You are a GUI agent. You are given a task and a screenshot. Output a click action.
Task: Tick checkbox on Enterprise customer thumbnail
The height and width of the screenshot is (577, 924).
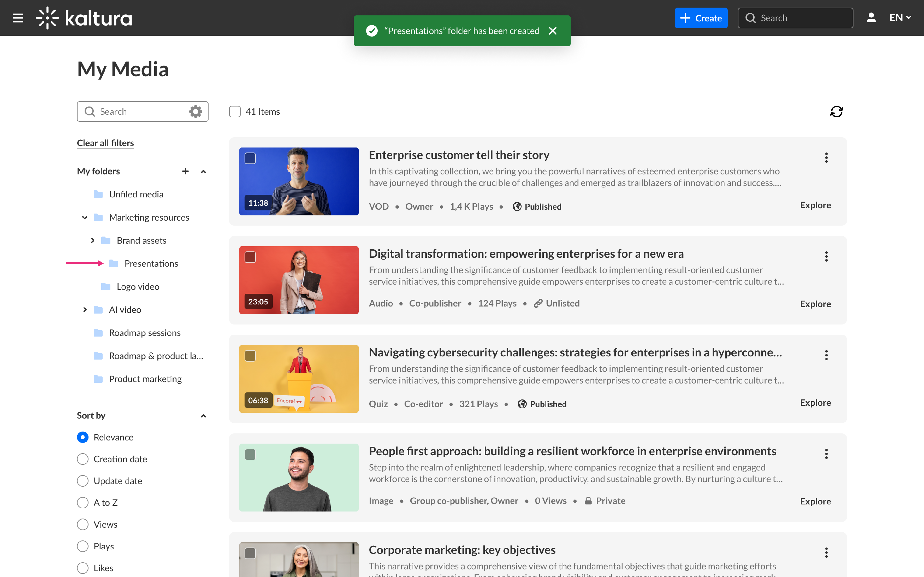(x=250, y=158)
